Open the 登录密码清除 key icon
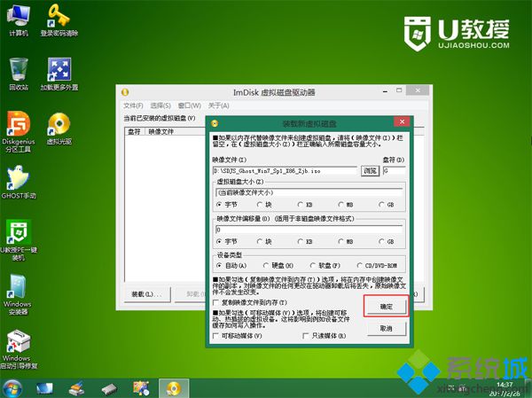The image size is (532, 398). point(59,20)
